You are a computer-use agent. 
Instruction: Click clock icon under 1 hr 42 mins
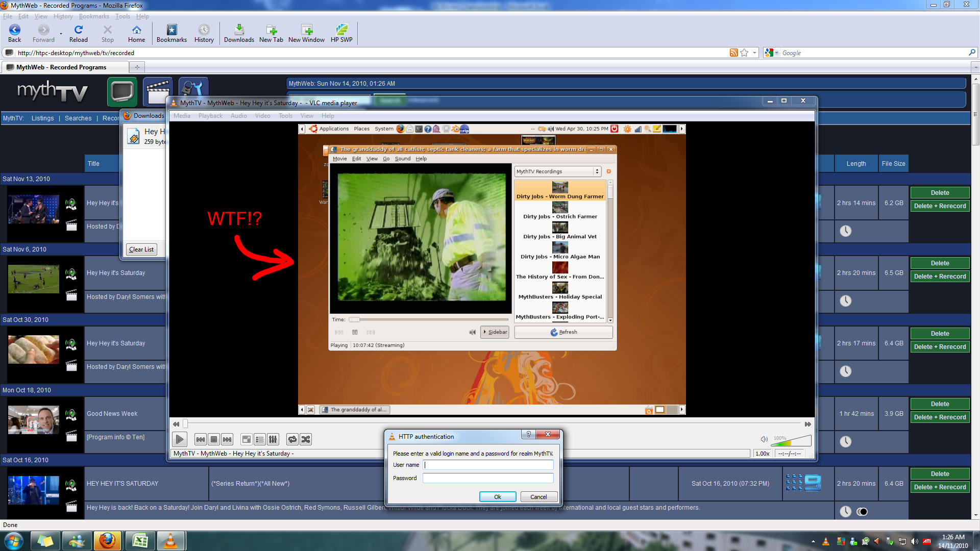(x=846, y=441)
